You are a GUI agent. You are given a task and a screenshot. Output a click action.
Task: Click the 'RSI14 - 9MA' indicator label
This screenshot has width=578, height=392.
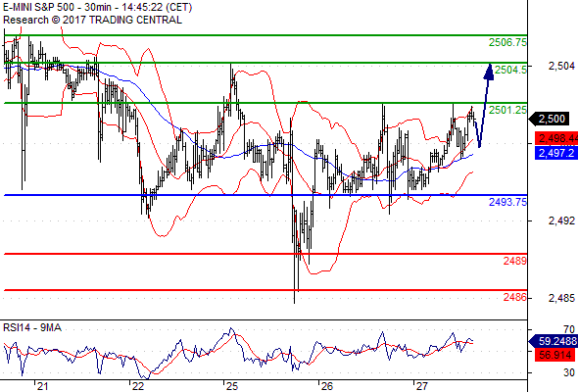32,327
